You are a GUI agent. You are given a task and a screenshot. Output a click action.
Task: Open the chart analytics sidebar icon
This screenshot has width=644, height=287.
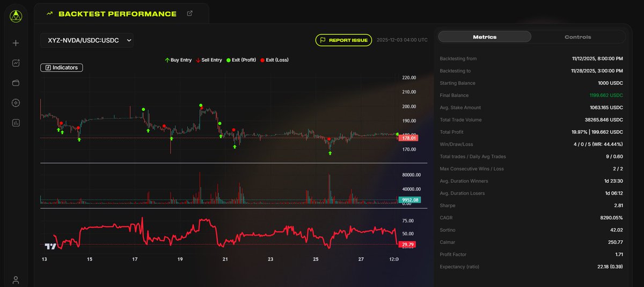click(16, 63)
